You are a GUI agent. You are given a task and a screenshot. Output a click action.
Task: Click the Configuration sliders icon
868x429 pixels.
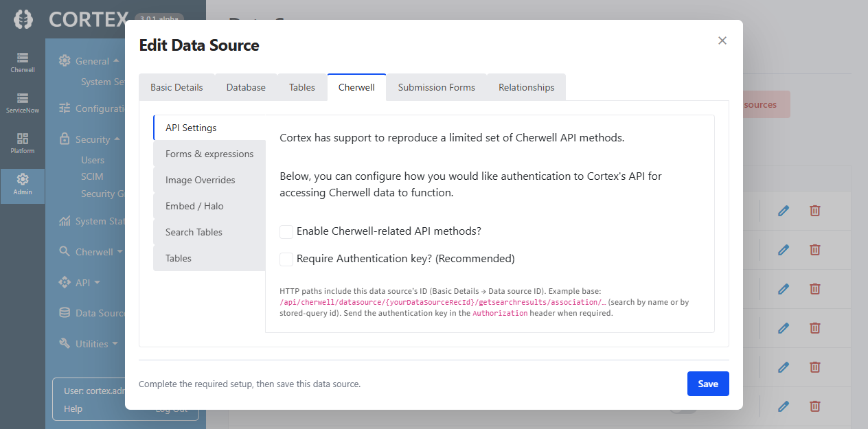click(65, 108)
